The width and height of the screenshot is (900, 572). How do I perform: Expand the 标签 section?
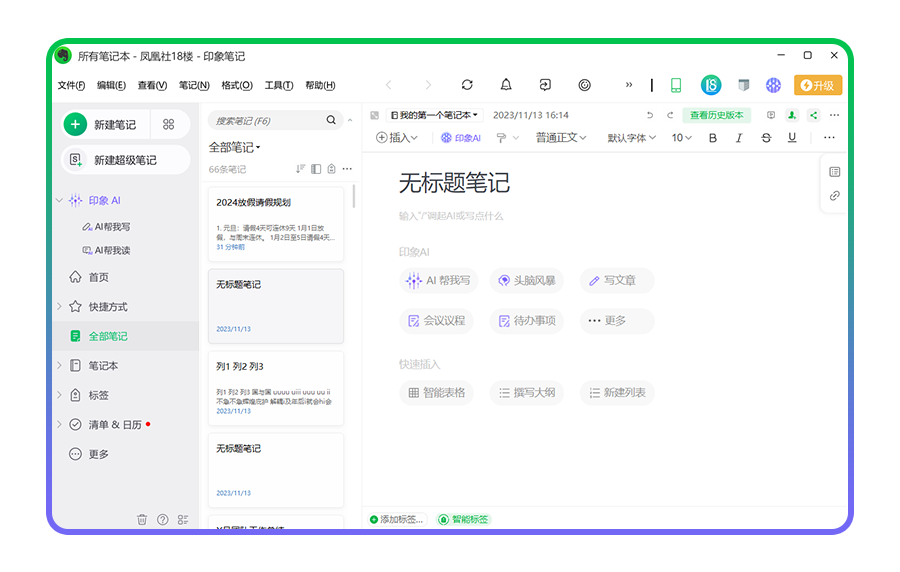point(59,395)
